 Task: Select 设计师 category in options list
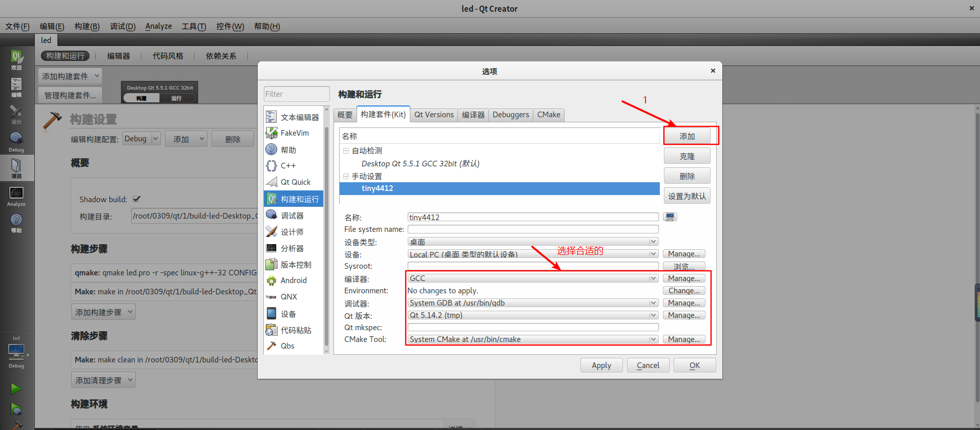293,232
